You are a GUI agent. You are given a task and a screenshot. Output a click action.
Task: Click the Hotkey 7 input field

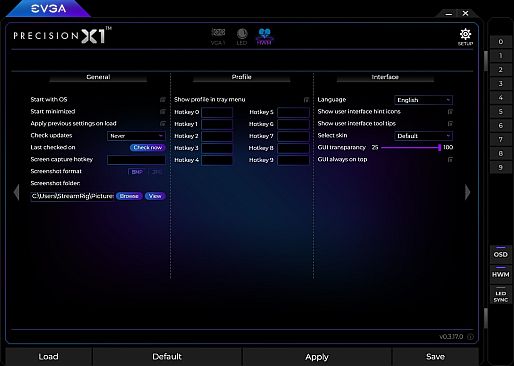pos(293,136)
